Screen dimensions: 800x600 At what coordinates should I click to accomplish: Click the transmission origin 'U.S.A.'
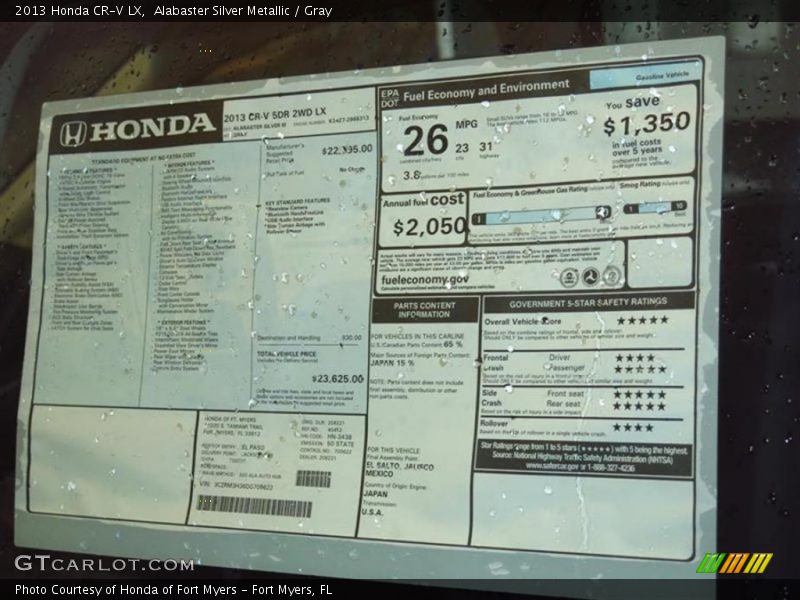coord(372,512)
